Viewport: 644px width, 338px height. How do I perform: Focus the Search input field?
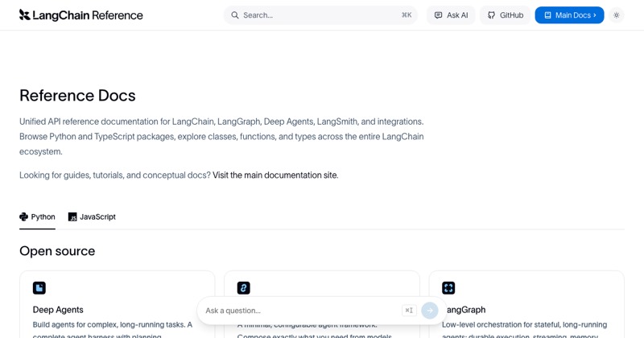(320, 15)
